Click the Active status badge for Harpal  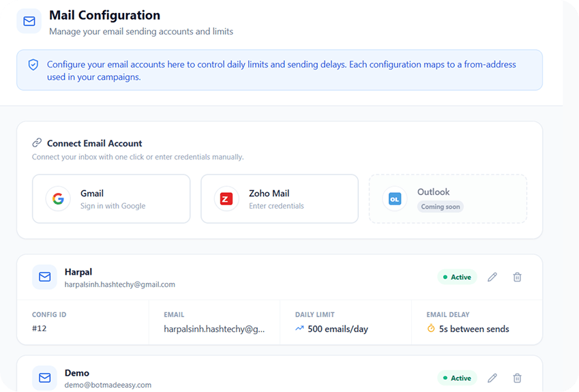[457, 277]
